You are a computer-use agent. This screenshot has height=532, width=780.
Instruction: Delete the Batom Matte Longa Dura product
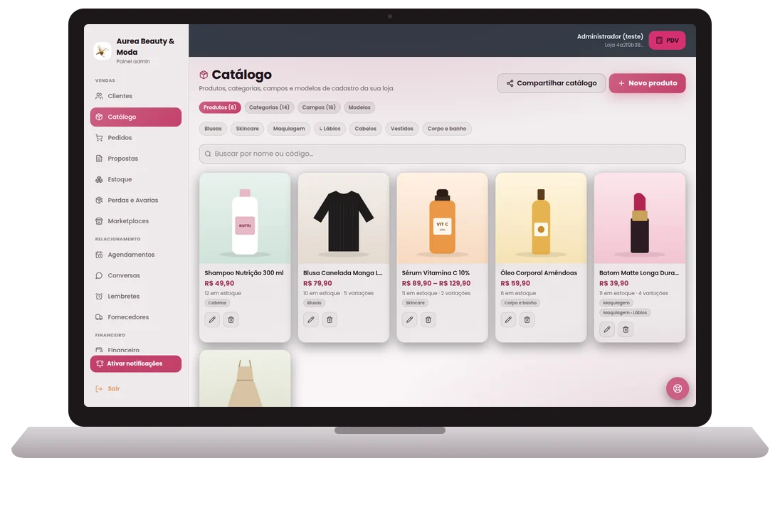point(626,329)
